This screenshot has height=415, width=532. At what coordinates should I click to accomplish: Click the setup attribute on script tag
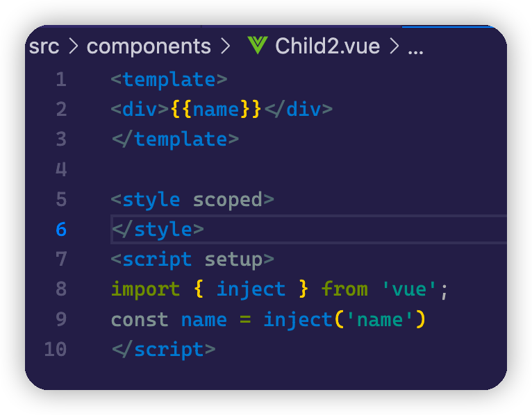[x=233, y=260]
